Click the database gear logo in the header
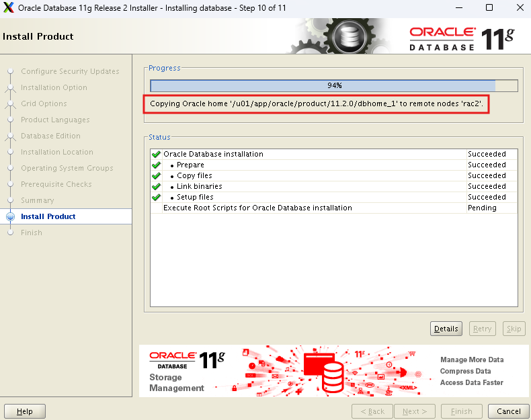This screenshot has width=531, height=420. tap(349, 36)
